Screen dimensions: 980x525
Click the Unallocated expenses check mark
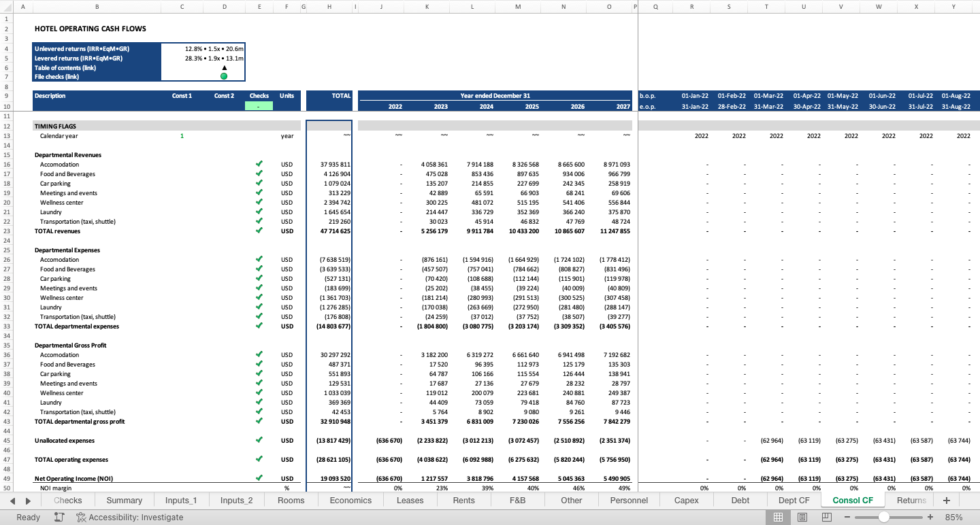[x=259, y=440]
